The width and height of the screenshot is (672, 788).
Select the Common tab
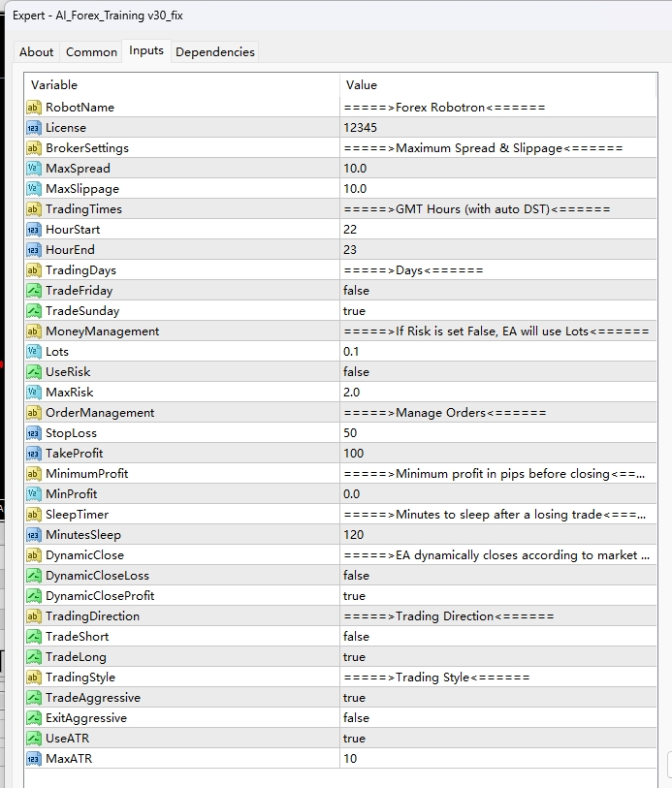[x=91, y=52]
